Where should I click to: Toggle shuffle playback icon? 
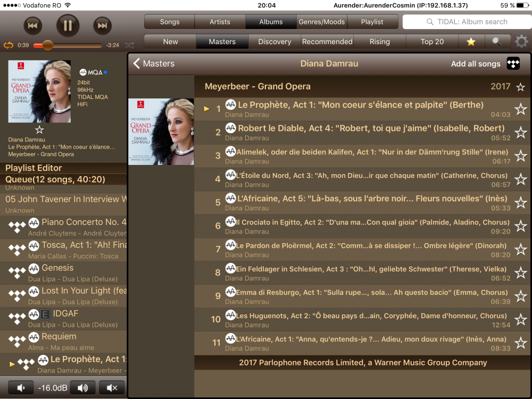tap(129, 45)
